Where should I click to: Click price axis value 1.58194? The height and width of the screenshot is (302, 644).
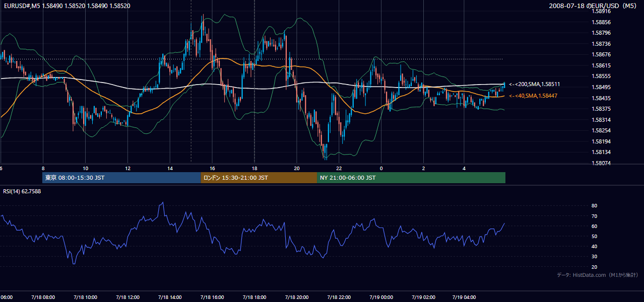coord(601,141)
